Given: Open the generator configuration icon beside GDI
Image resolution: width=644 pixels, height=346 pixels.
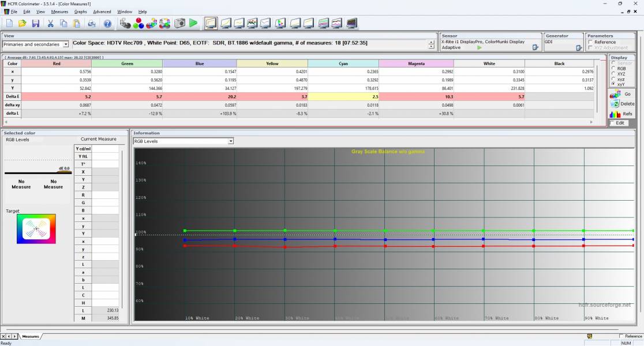Looking at the screenshot, I should 579,48.
